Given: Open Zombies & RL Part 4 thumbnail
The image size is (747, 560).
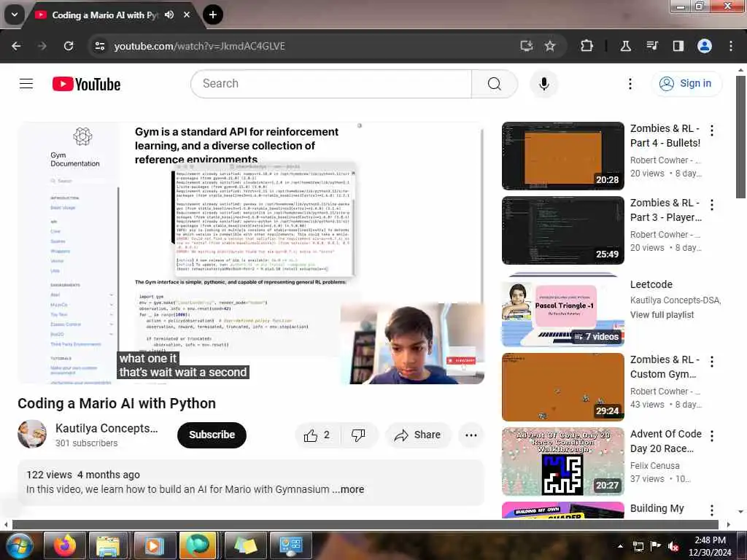Looking at the screenshot, I should pos(563,156).
